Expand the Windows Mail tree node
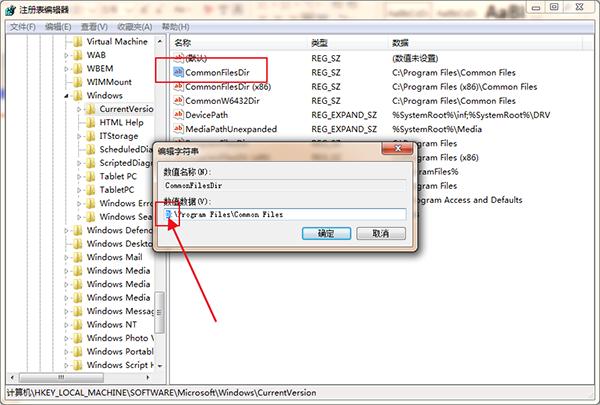This screenshot has width=600, height=405. (66, 258)
